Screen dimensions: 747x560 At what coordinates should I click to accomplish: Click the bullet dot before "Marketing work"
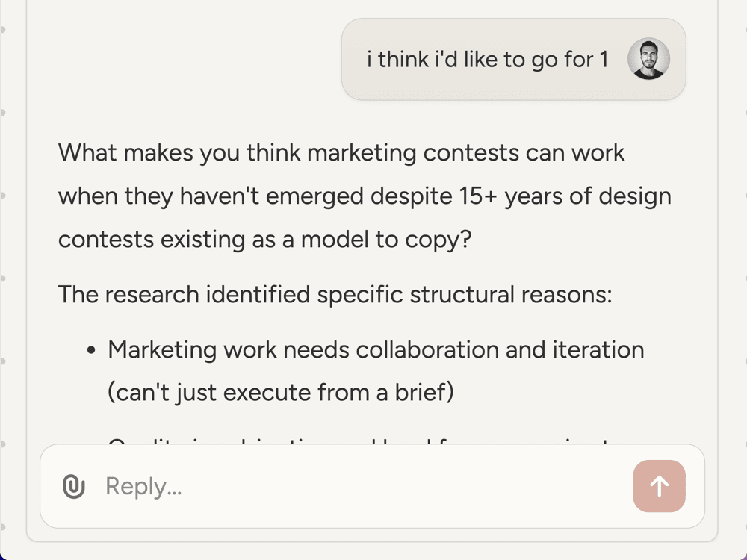[90, 350]
